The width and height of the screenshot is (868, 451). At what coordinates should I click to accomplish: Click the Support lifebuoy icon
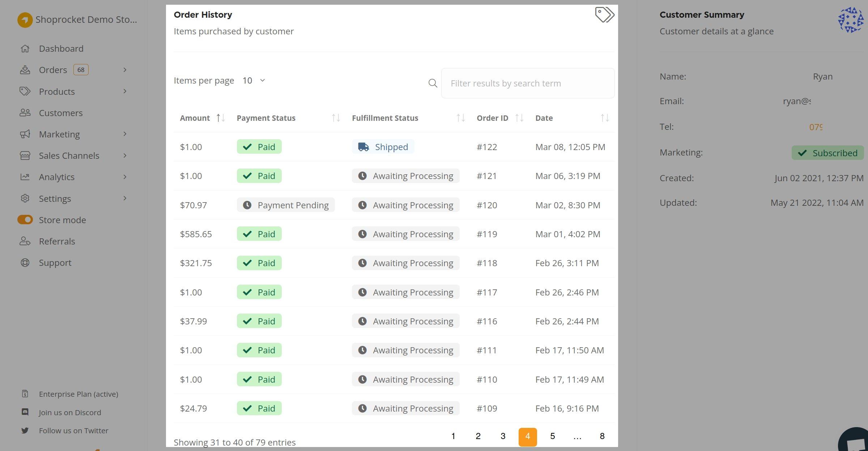click(25, 263)
